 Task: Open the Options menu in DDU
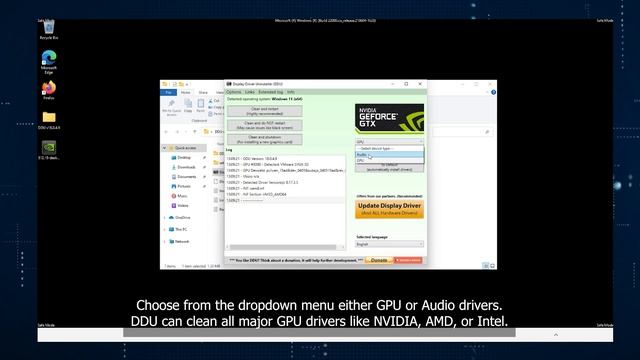tap(234, 92)
